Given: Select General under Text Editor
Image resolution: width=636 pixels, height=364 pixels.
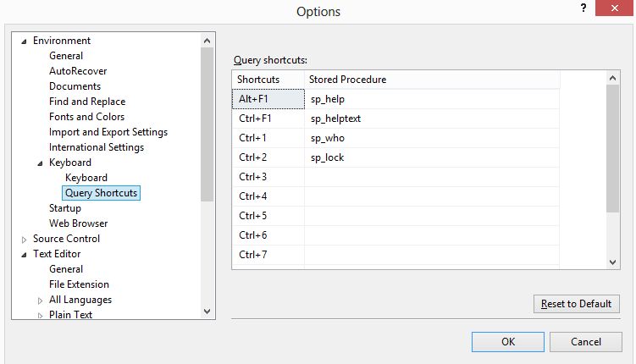Looking at the screenshot, I should point(66,269).
